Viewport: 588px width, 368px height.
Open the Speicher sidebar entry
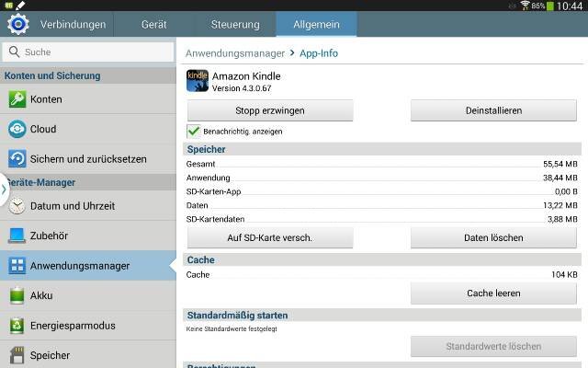click(88, 355)
